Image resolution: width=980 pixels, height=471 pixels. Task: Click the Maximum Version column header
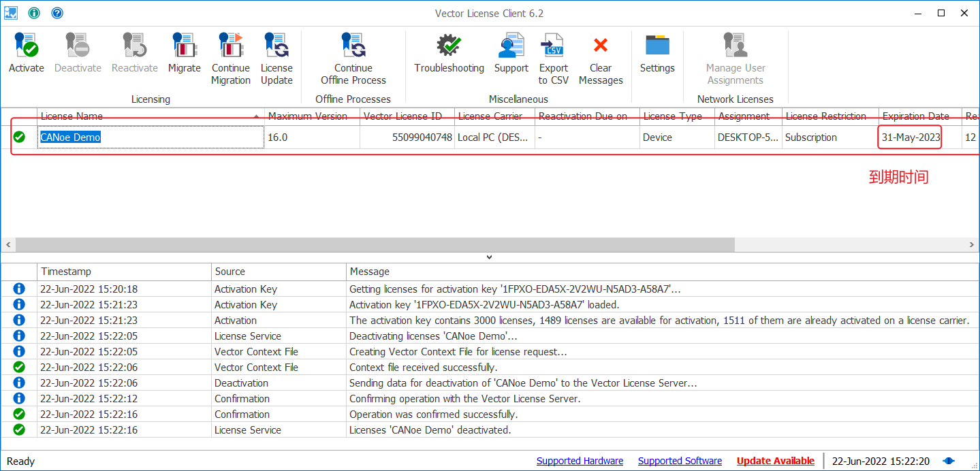(x=312, y=116)
